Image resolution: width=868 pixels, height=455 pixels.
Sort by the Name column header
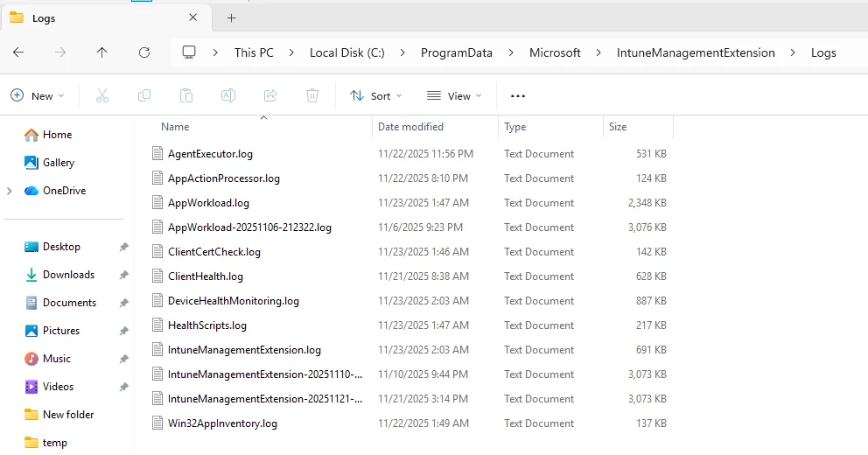(x=175, y=127)
